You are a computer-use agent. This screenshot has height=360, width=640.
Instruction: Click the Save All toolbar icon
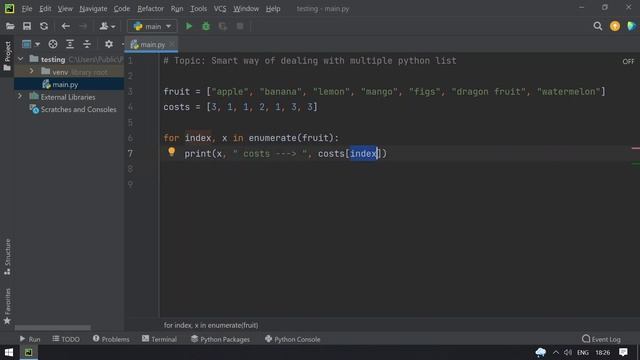(27, 27)
